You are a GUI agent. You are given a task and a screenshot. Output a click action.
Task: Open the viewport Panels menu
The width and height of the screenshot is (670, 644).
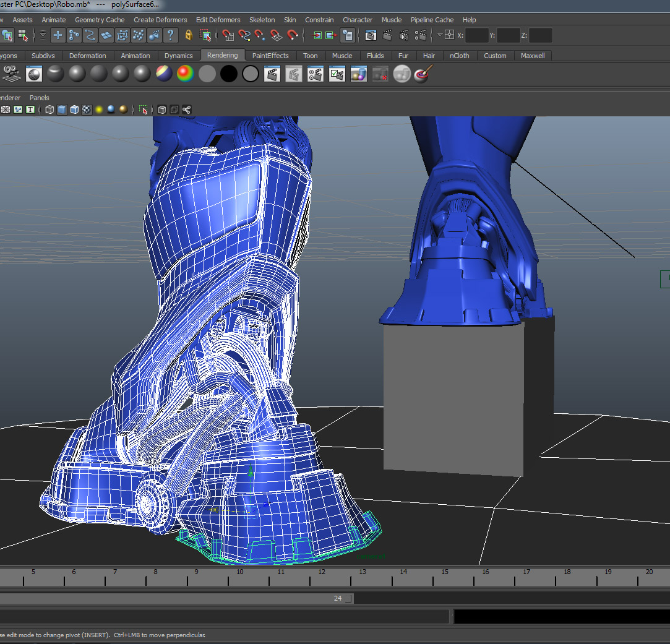(x=40, y=98)
